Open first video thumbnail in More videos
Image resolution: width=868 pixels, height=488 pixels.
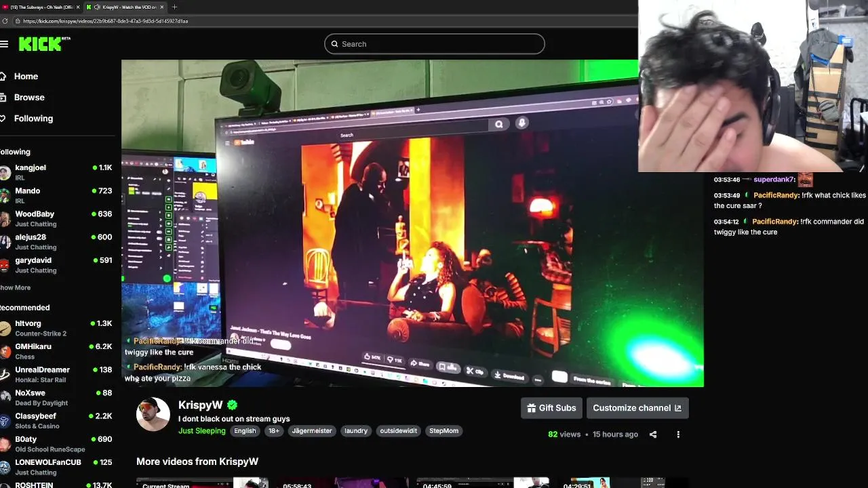pyautogui.click(x=203, y=483)
